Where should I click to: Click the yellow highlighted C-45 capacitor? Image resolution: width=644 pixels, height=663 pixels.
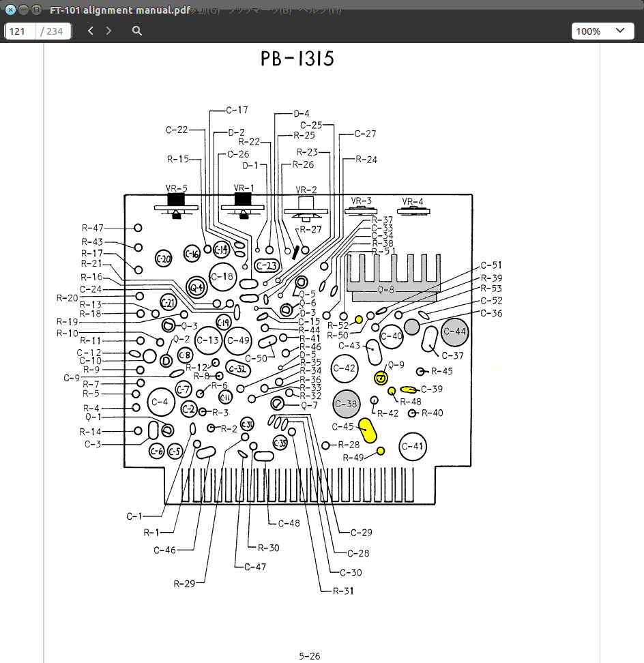click(x=368, y=431)
